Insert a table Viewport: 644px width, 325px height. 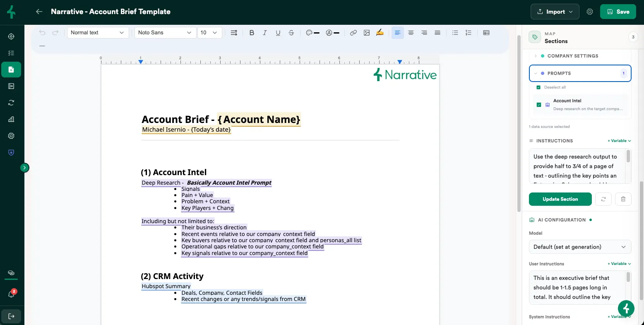click(486, 33)
